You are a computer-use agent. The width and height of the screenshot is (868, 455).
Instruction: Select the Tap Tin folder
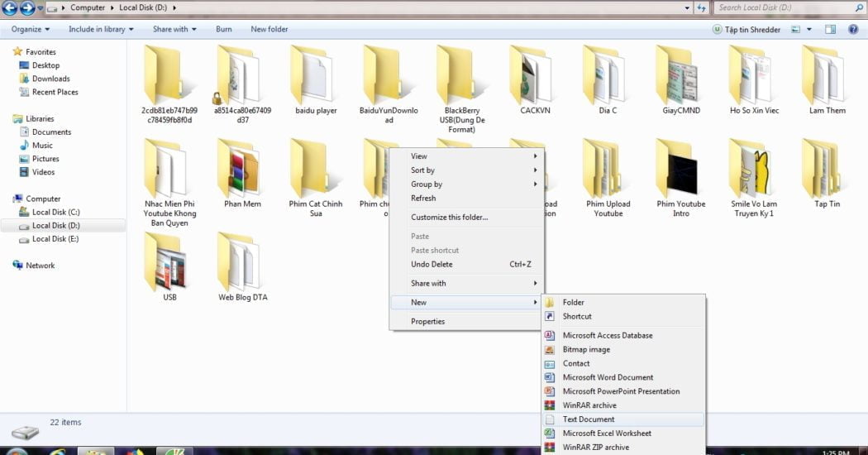(827, 174)
